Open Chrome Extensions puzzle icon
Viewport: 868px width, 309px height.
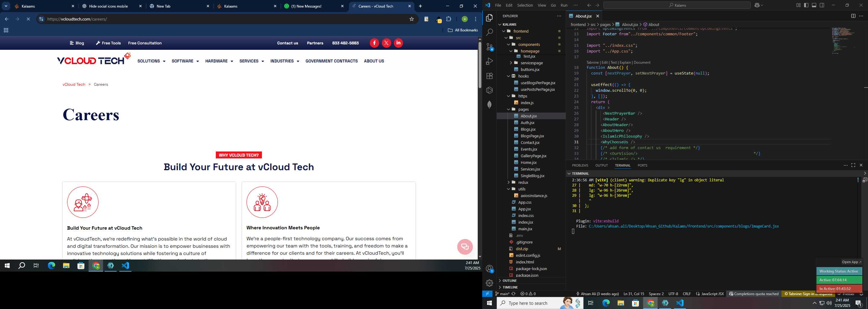coord(448,19)
